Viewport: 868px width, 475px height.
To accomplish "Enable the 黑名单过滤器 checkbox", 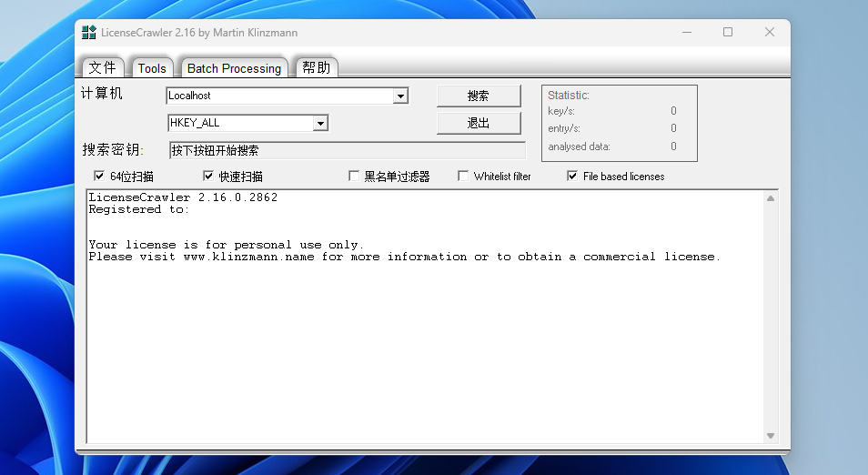I will point(354,177).
